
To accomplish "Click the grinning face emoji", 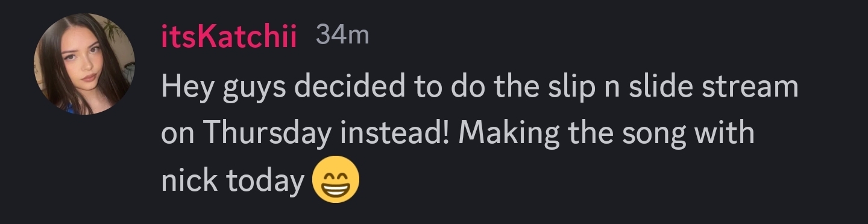I will pos(336,179).
